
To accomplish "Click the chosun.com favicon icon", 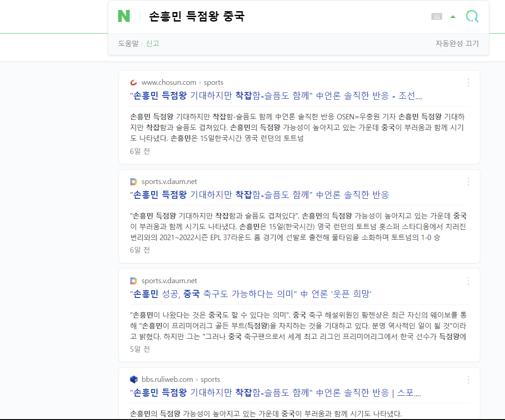I will tap(133, 83).
